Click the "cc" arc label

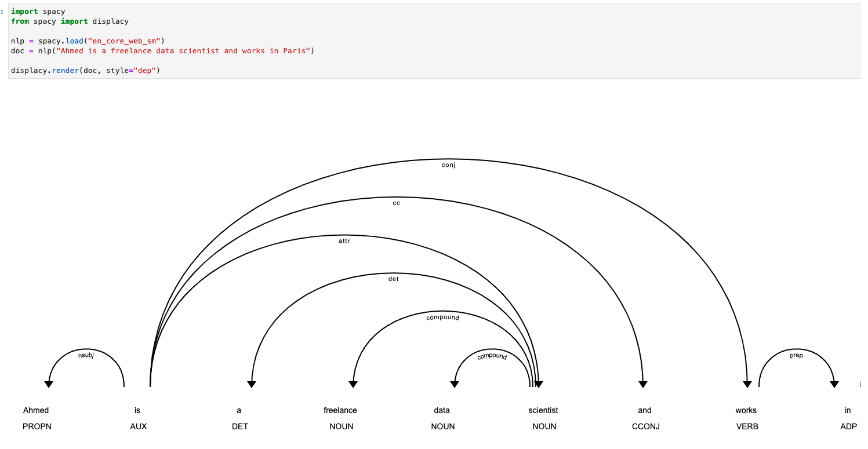pos(397,203)
